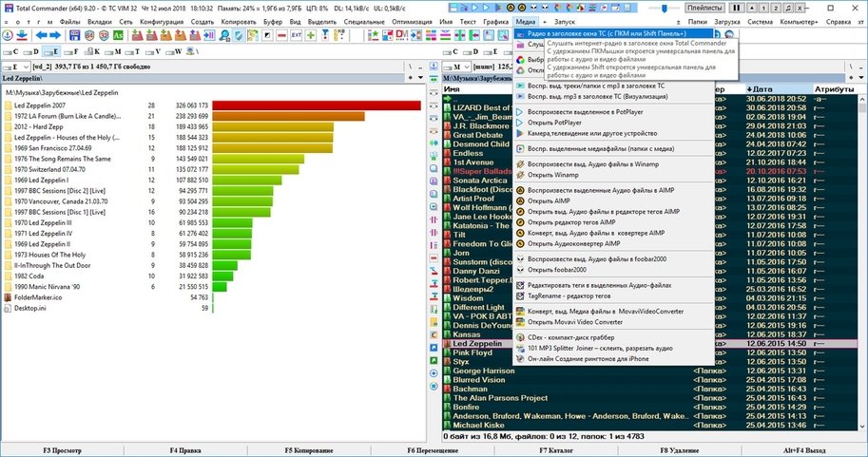868x457 pixels.
Task: Click Alt+F4 Выход button
Action: click(x=803, y=450)
